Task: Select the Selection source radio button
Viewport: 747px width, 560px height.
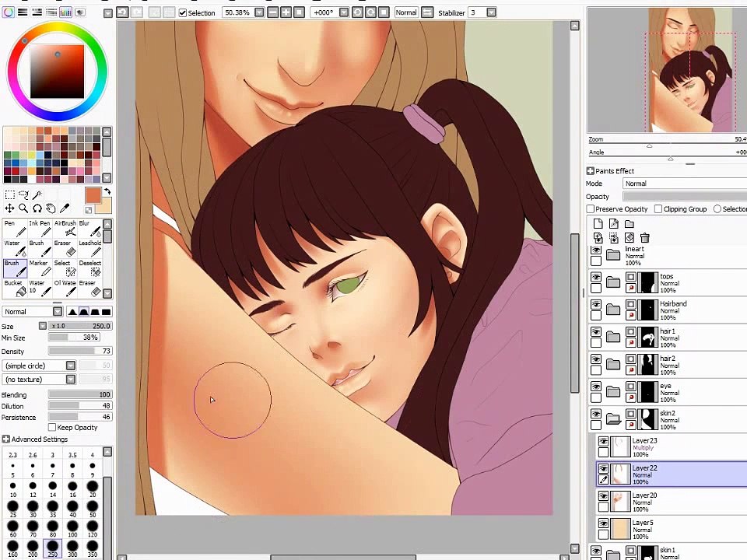Action: click(x=717, y=208)
